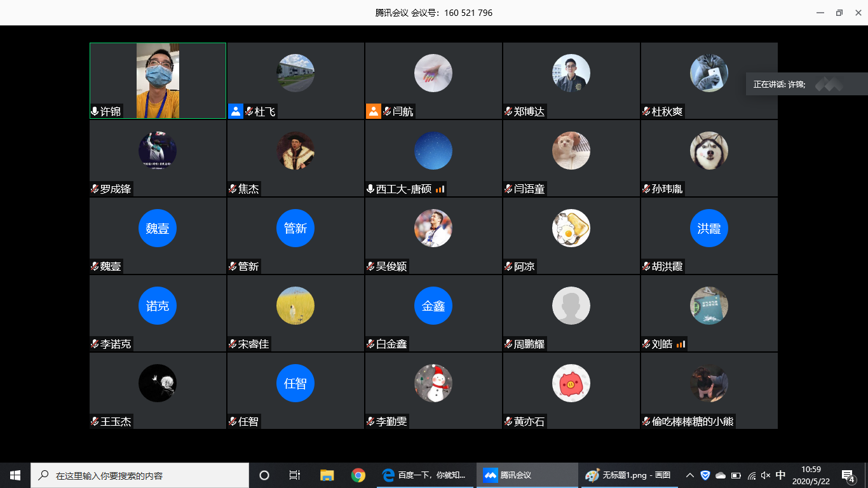Click the signal bars icon beside 西工大-唐硕
This screenshot has height=488, width=868.
click(440, 189)
